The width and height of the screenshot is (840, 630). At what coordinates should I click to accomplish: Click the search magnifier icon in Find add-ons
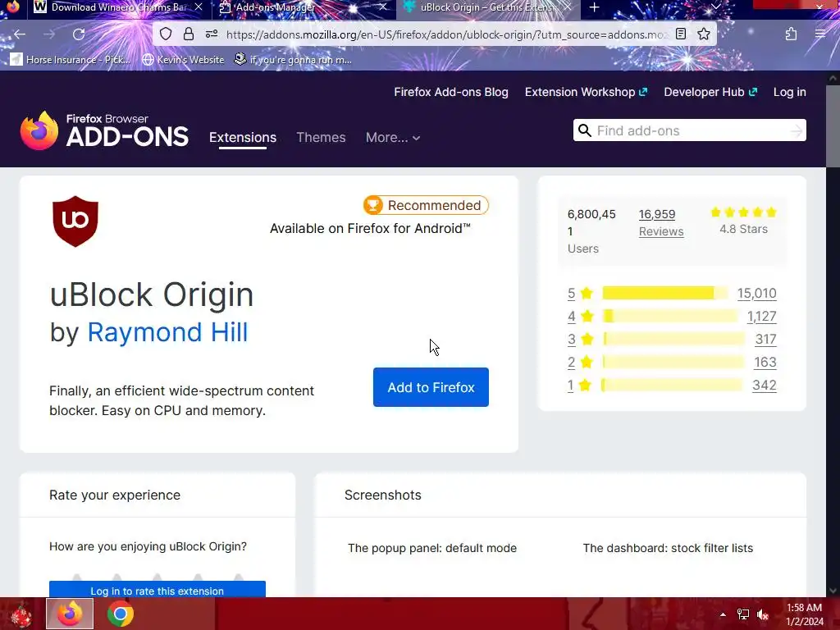pos(585,130)
